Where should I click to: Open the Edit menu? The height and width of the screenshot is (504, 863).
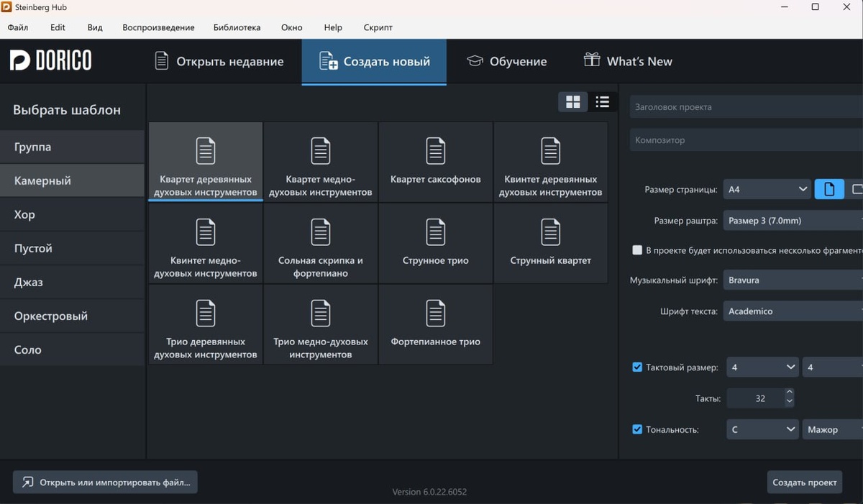click(58, 27)
